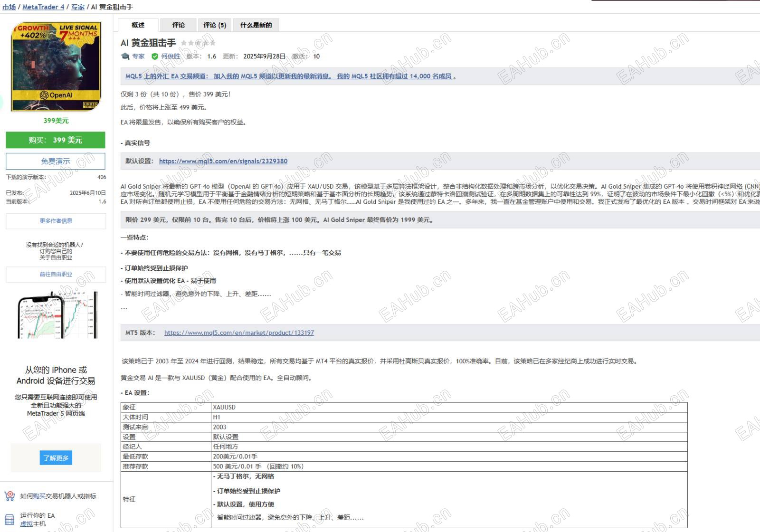Click the 从您的 iPhone 或 Android 设备进行交易 heading
Viewport: 760px width, 532px height.
point(56,375)
